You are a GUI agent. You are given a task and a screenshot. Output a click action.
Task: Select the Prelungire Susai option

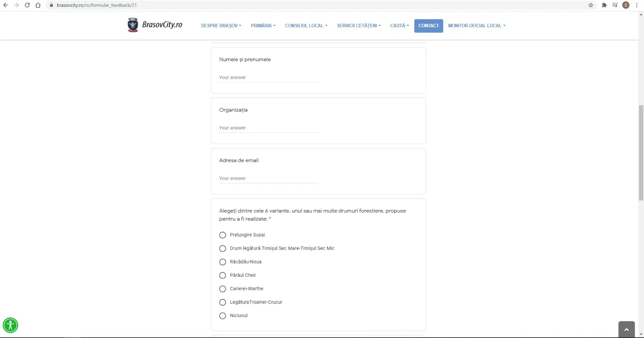(x=223, y=235)
